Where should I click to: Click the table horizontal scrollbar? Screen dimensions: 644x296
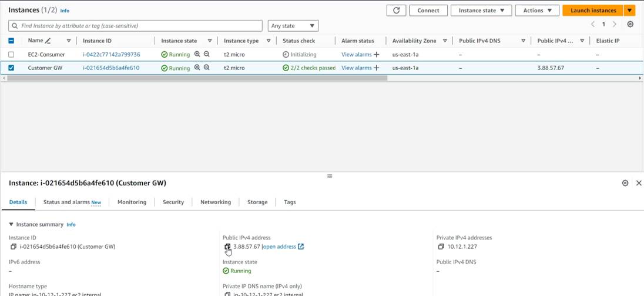tap(197, 78)
